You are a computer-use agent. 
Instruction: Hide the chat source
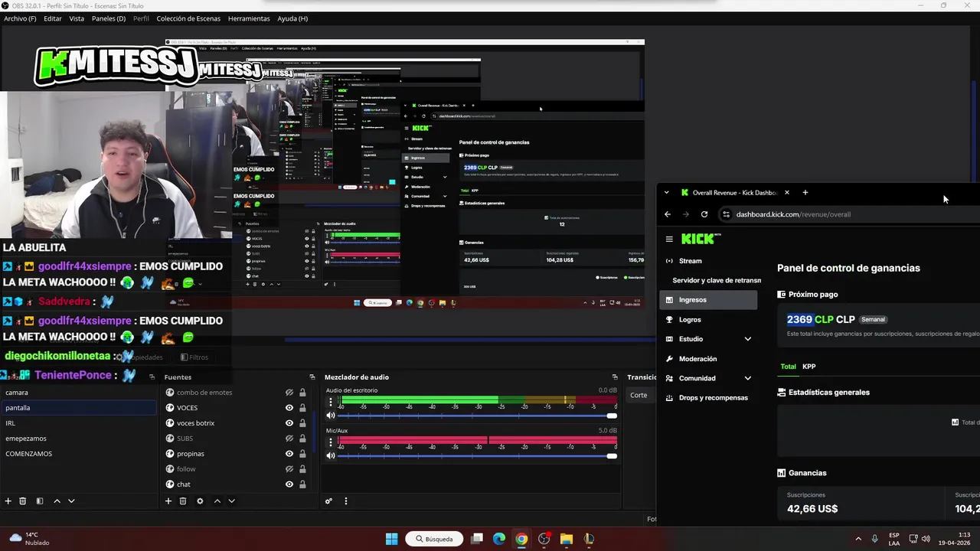tap(289, 484)
